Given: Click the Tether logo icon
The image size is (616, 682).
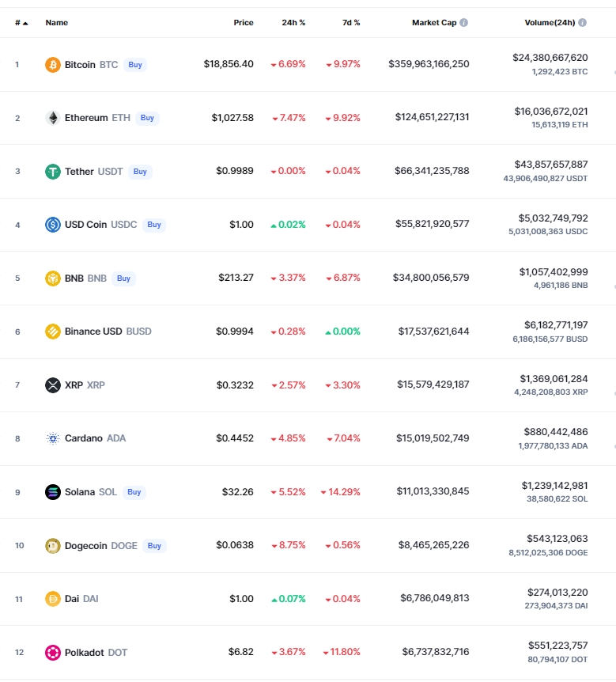Looking at the screenshot, I should (53, 172).
